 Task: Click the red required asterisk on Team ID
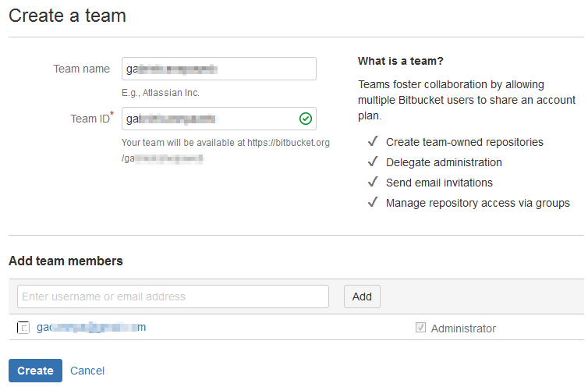point(112,115)
